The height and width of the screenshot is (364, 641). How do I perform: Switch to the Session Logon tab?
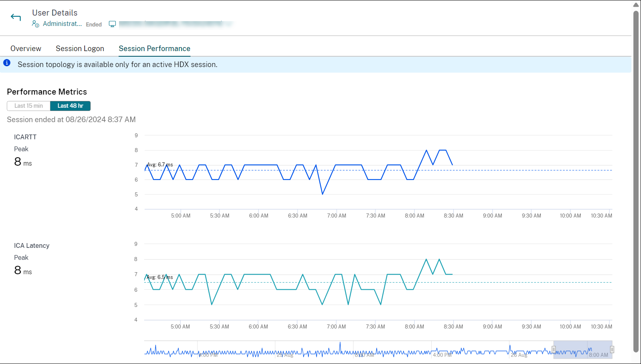pos(80,49)
